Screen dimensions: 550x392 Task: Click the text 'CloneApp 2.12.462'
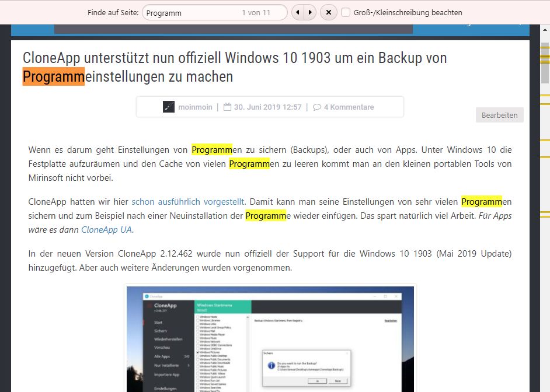[155, 254]
